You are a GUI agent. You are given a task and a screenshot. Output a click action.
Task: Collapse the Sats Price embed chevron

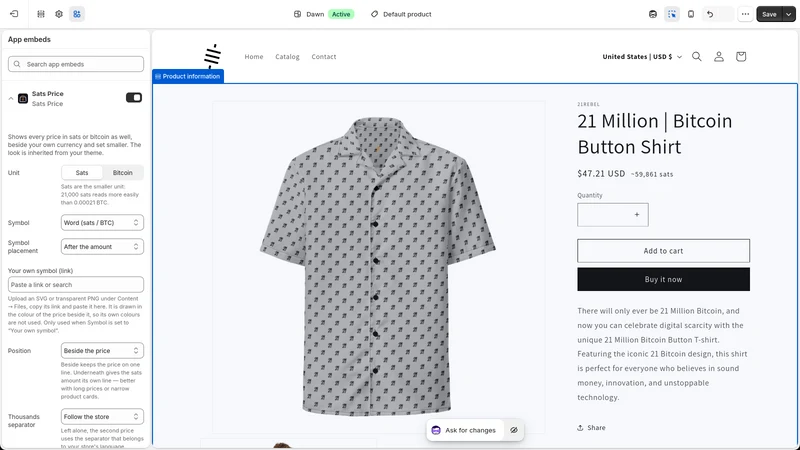(x=11, y=98)
